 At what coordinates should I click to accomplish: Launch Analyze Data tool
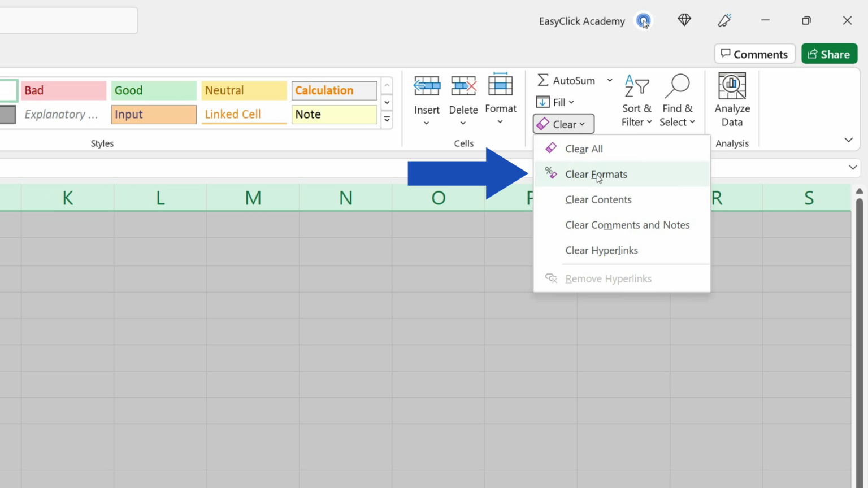click(x=732, y=100)
